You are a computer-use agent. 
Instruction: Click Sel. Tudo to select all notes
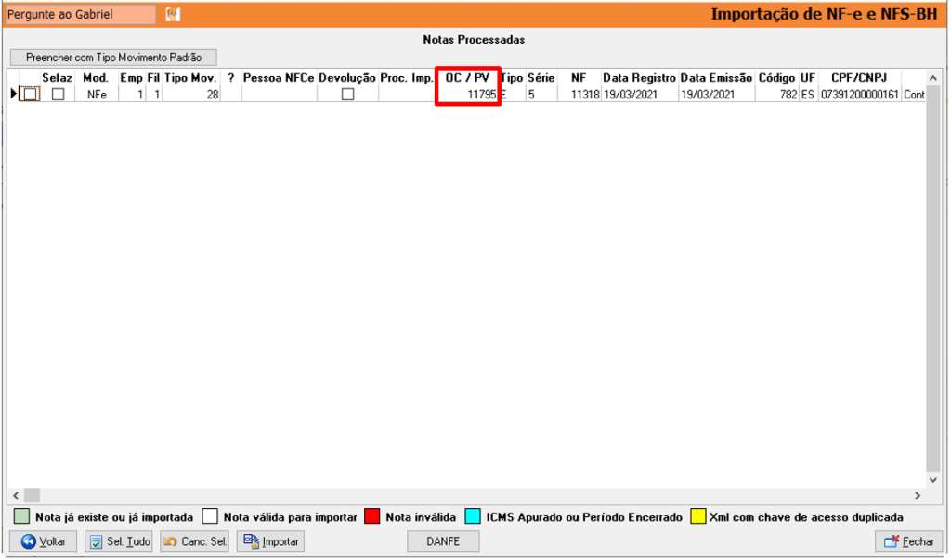[118, 541]
